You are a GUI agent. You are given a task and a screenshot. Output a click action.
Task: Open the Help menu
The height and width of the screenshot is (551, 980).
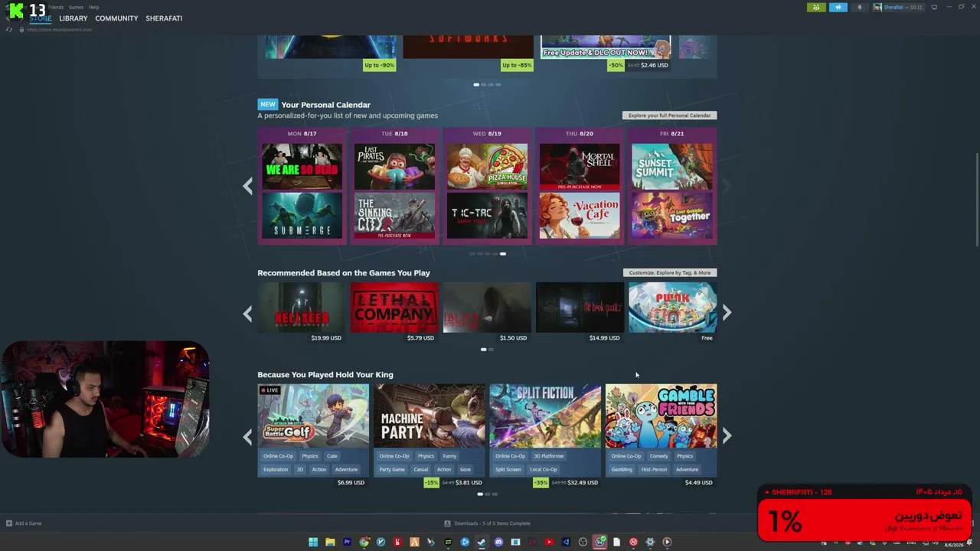(93, 7)
